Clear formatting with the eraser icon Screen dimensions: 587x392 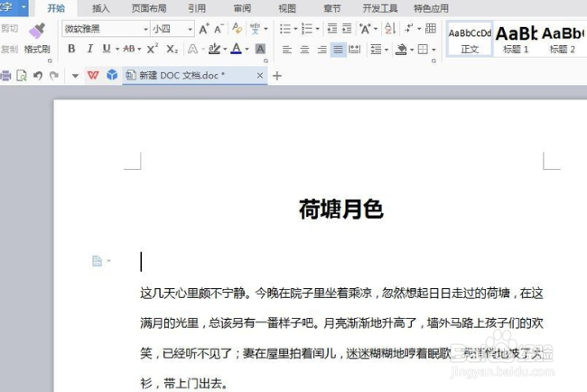(237, 29)
